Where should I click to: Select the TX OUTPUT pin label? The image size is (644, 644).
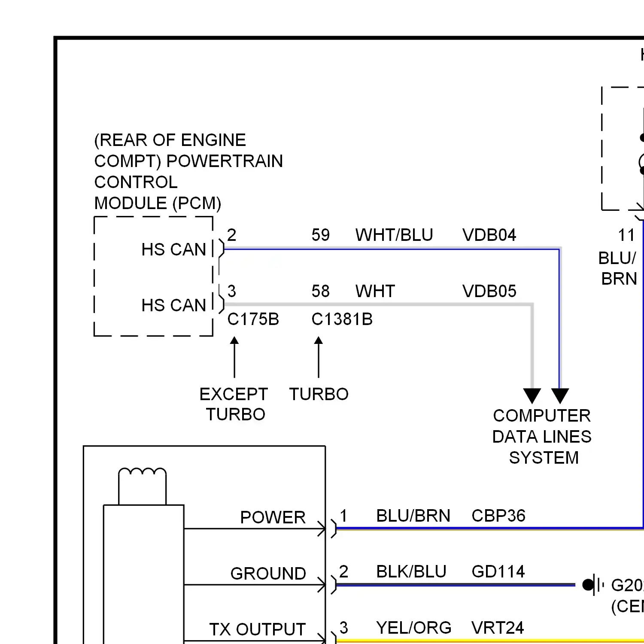[258, 629]
